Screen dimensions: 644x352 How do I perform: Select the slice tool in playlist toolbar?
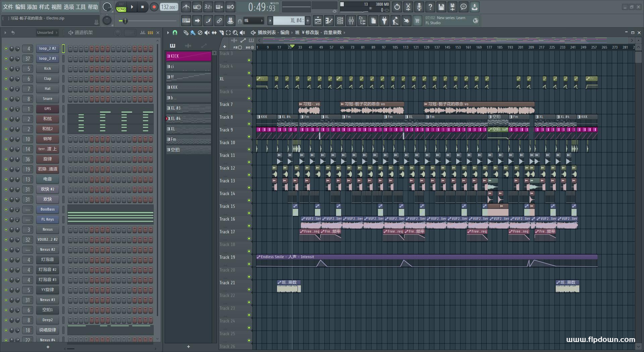pyautogui.click(x=221, y=33)
